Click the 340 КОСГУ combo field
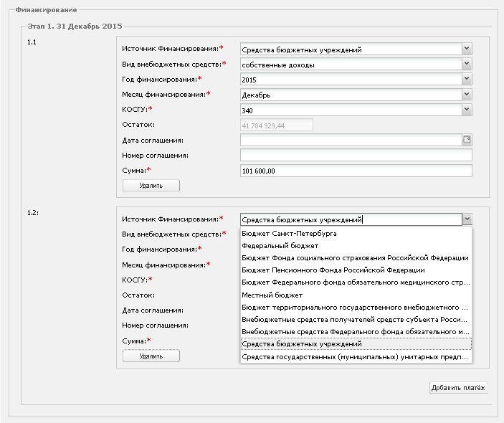504x423 pixels. 351,110
